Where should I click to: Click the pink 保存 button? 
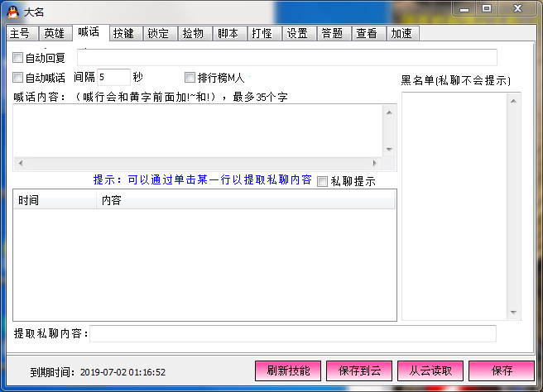(x=502, y=370)
